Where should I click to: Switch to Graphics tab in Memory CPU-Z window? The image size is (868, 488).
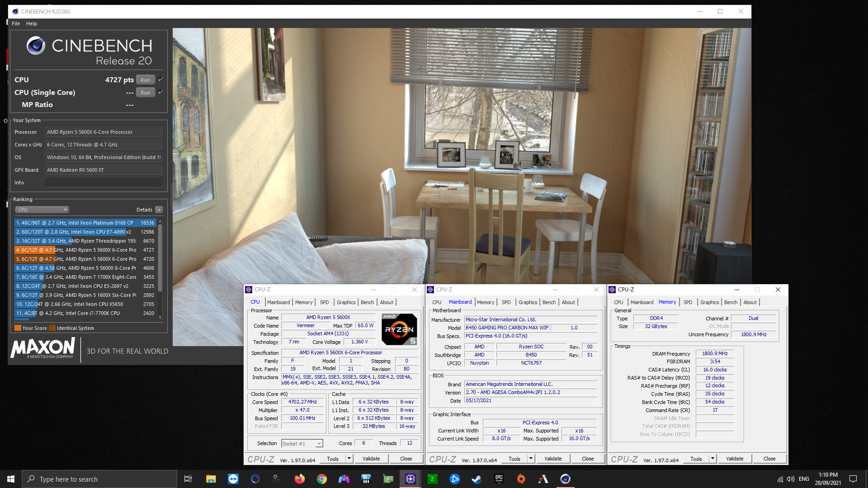coord(710,302)
